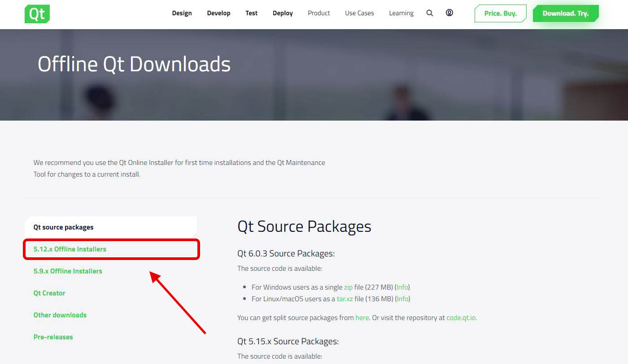Select the Qt source packages tab

pos(110,227)
